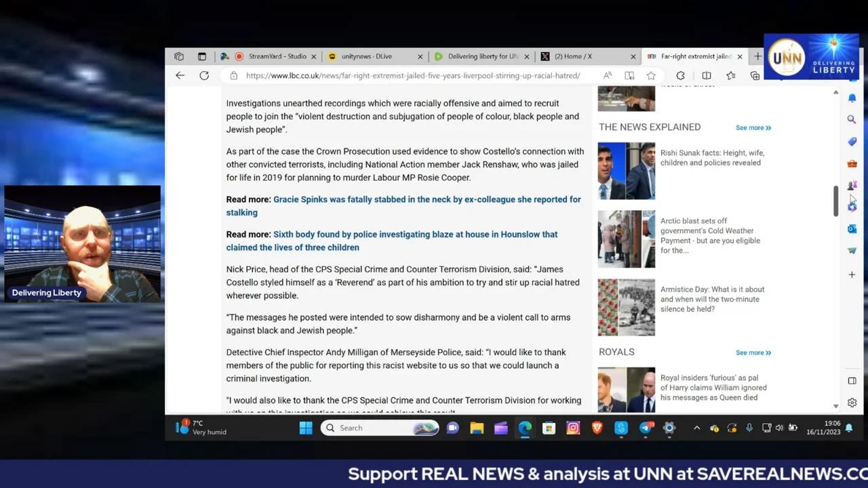Open the Favorites list icon
The width and height of the screenshot is (868, 488).
730,75
